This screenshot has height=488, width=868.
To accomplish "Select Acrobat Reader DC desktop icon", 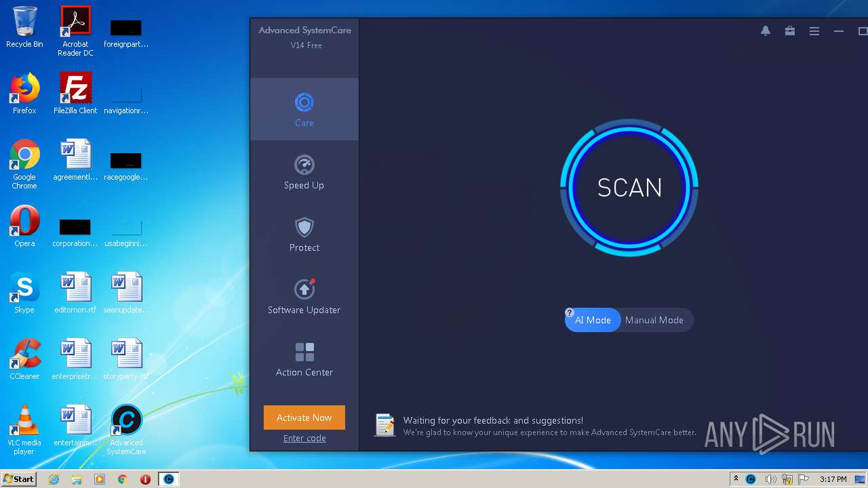I will (75, 31).
